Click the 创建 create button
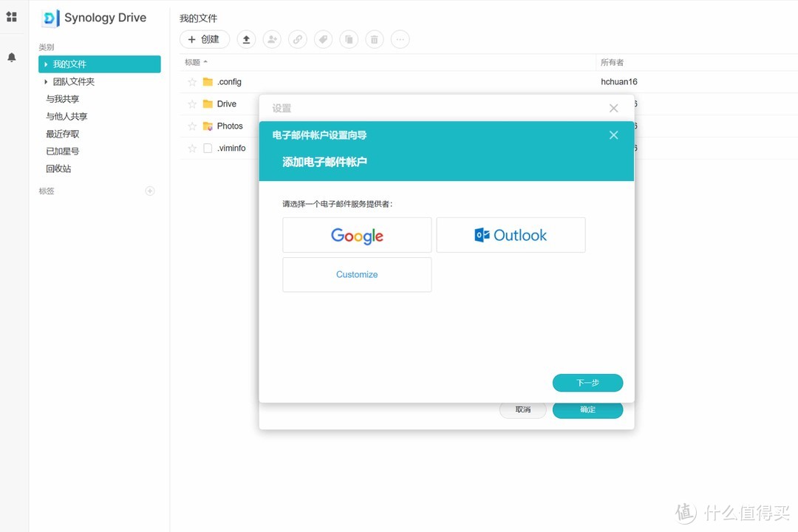 [205, 39]
